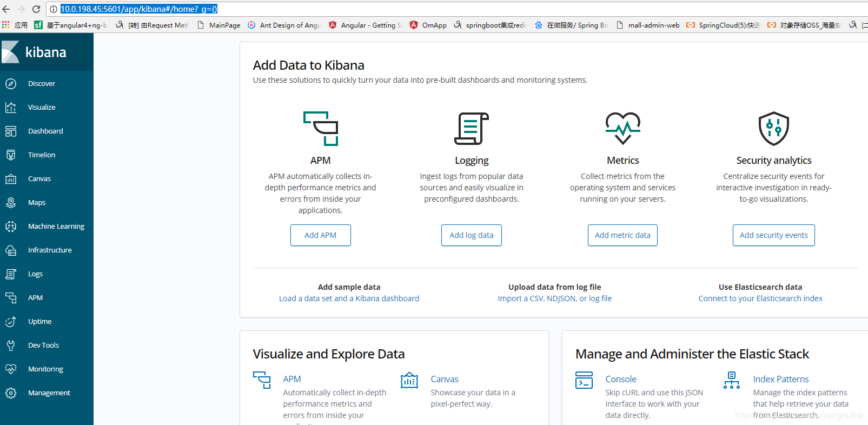Open the Angular - Getting Started bookmark
868x425 pixels.
[366, 25]
